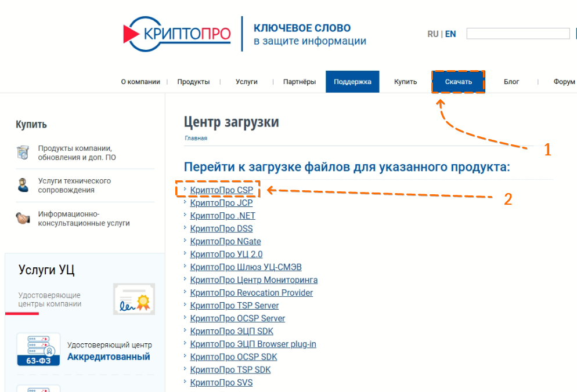Switch language to EN
Viewport: 577px width, 392px height.
(x=450, y=34)
